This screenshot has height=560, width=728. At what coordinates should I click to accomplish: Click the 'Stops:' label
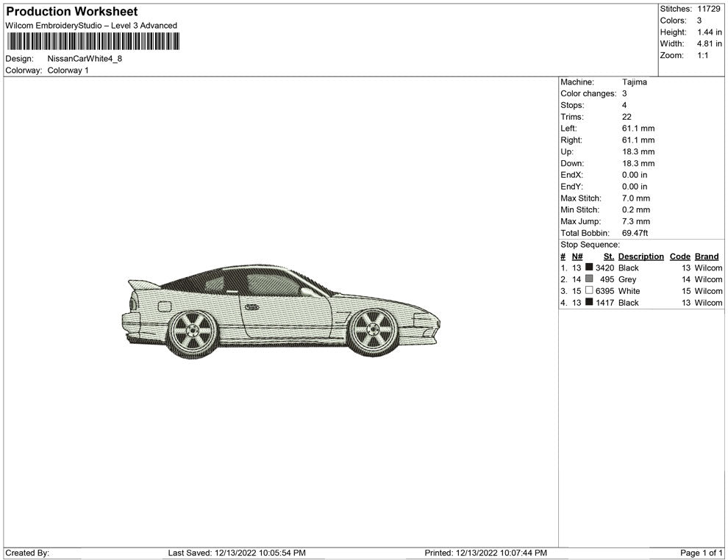tap(572, 105)
